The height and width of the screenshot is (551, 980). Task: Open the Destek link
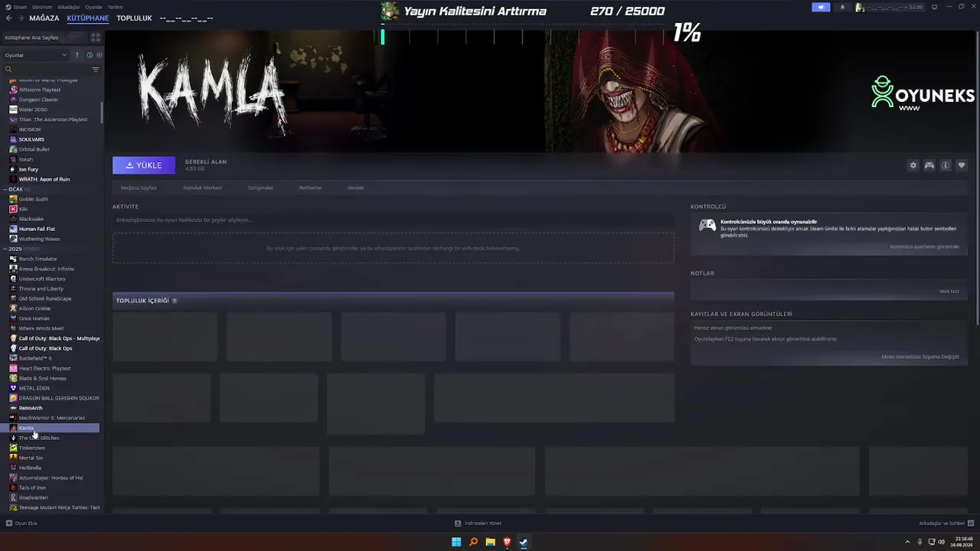pos(356,187)
